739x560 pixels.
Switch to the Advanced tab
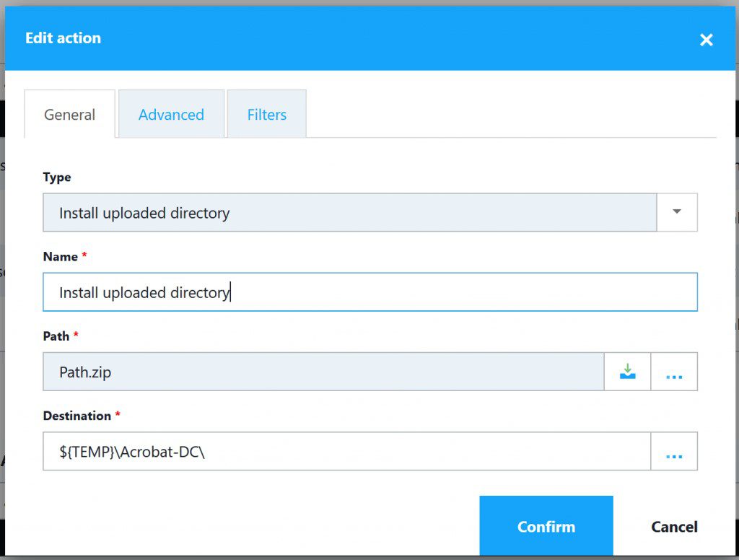(x=171, y=114)
